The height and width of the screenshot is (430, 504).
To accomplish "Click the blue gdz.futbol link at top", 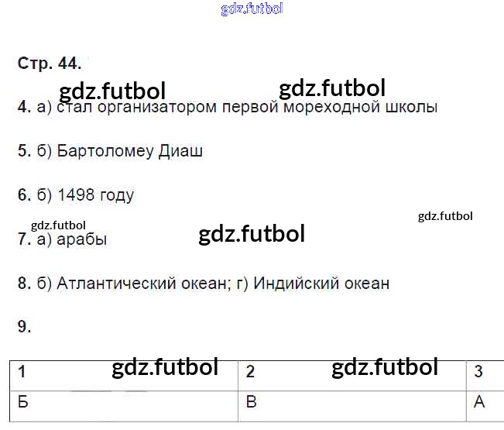I will pyautogui.click(x=252, y=9).
